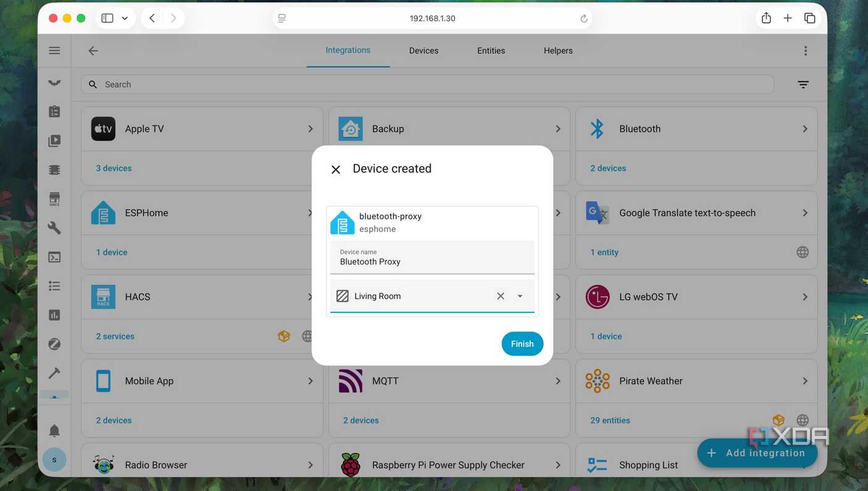Open the bat icon in the sidebar

pyautogui.click(x=54, y=83)
